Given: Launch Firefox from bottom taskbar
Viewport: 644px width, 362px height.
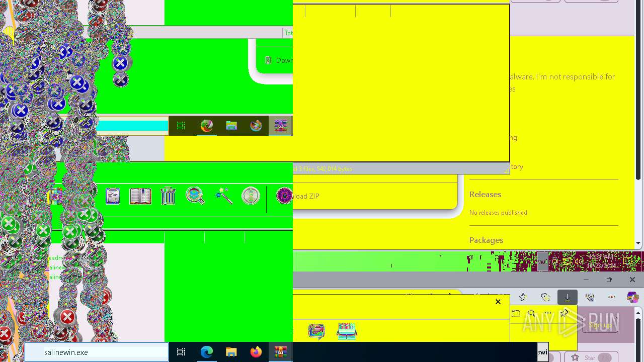Looking at the screenshot, I should [x=256, y=352].
